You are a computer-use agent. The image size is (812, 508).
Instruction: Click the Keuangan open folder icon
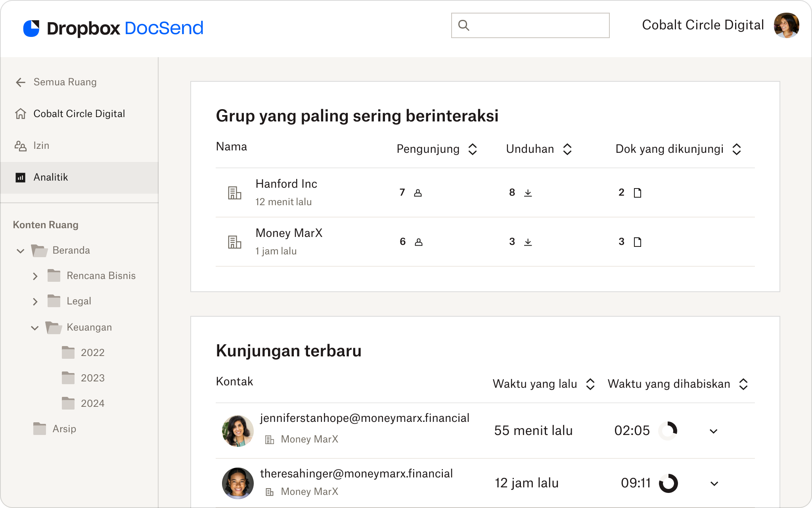point(54,328)
